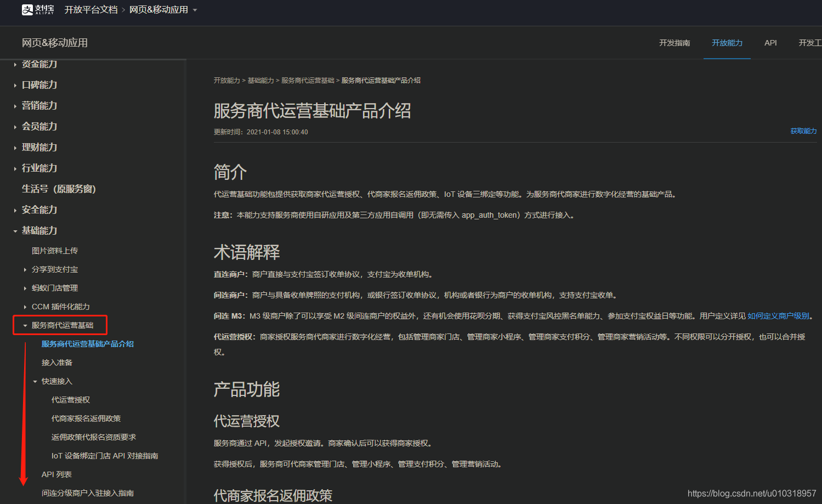The width and height of the screenshot is (822, 504).
Task: Expand the 资金能力 tree arrow
Action: tap(15, 65)
